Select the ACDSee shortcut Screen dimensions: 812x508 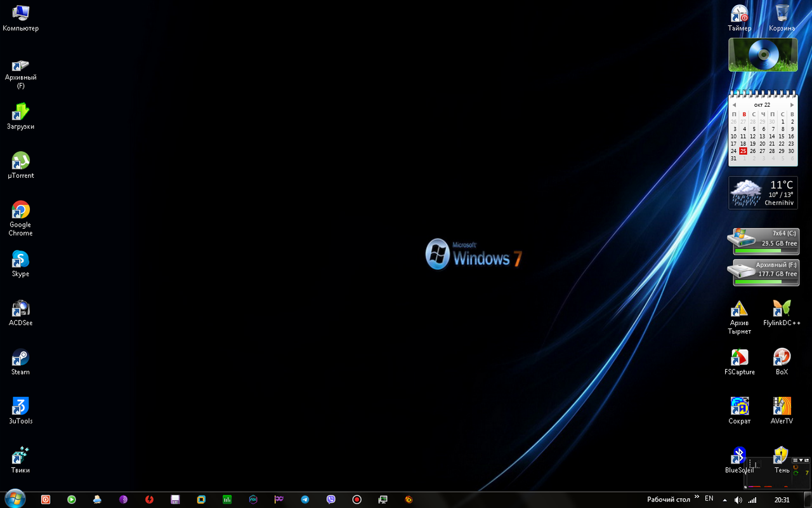click(20, 312)
